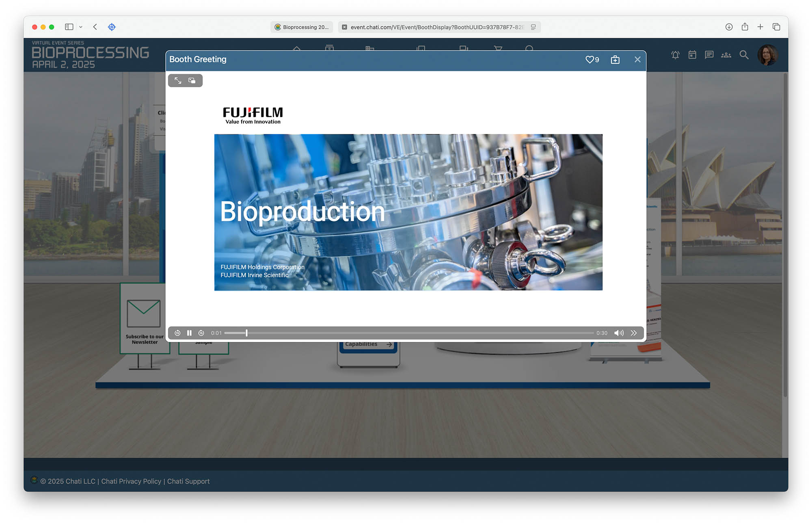Mute the video speaker icon
Viewport: 812px width, 523px height.
tap(619, 333)
